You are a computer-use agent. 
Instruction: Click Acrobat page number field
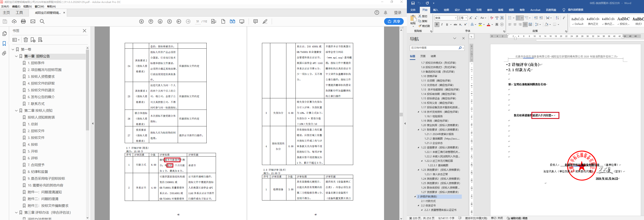point(197,21)
